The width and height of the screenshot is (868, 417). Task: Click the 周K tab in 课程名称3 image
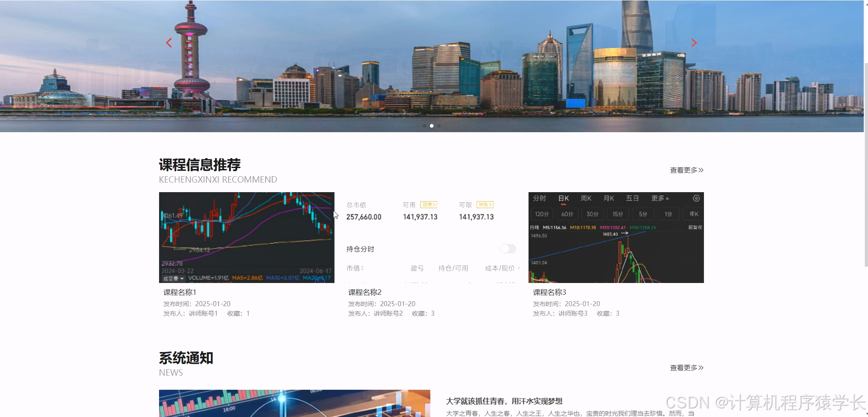point(586,199)
